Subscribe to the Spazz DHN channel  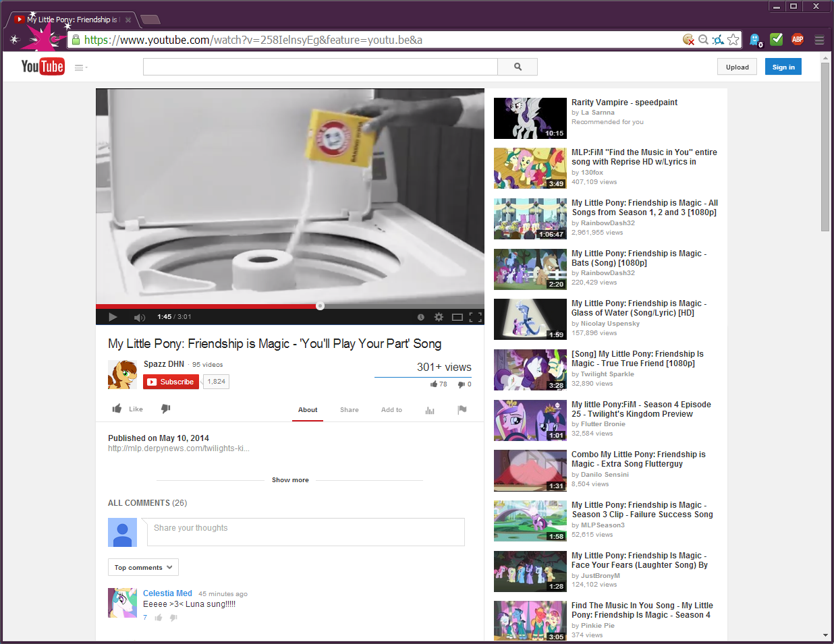click(171, 382)
